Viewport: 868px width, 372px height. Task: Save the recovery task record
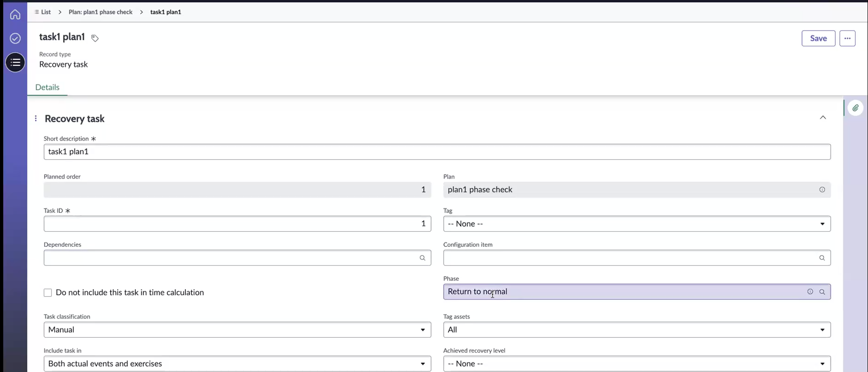(x=818, y=38)
